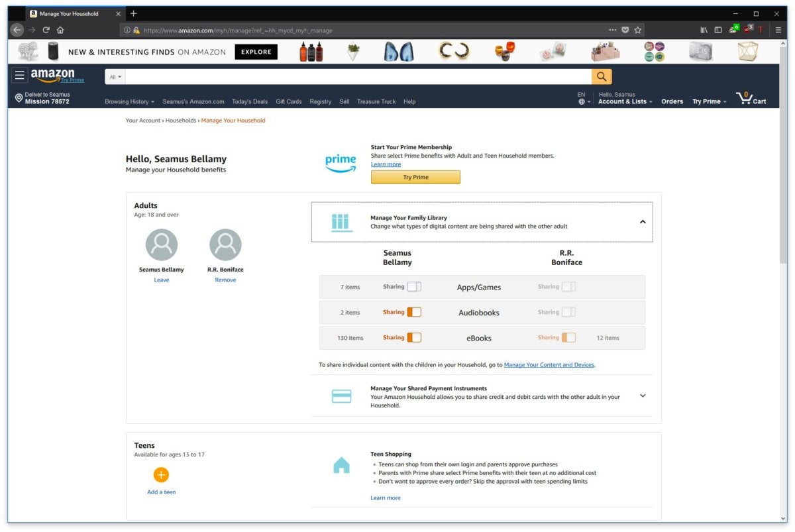Click the browser forward arrow
Image resolution: width=795 pixels, height=532 pixels.
[x=32, y=30]
